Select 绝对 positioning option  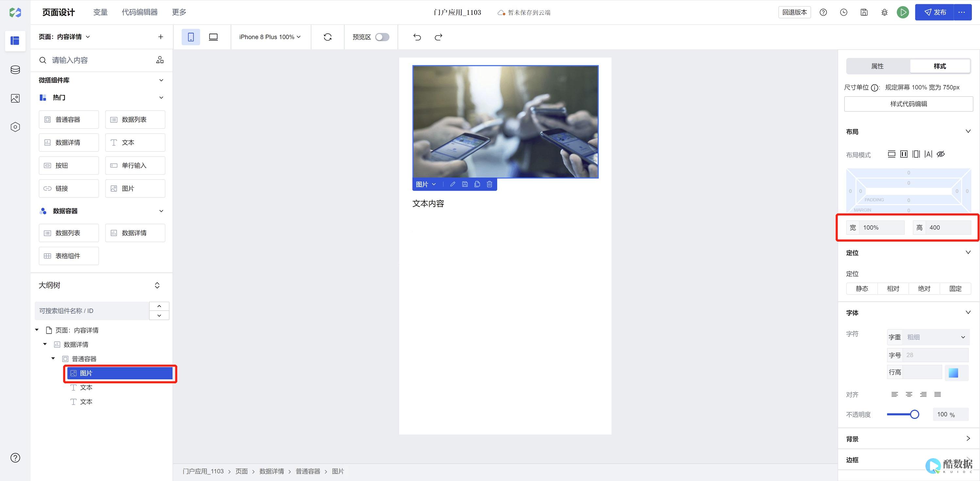coord(924,288)
